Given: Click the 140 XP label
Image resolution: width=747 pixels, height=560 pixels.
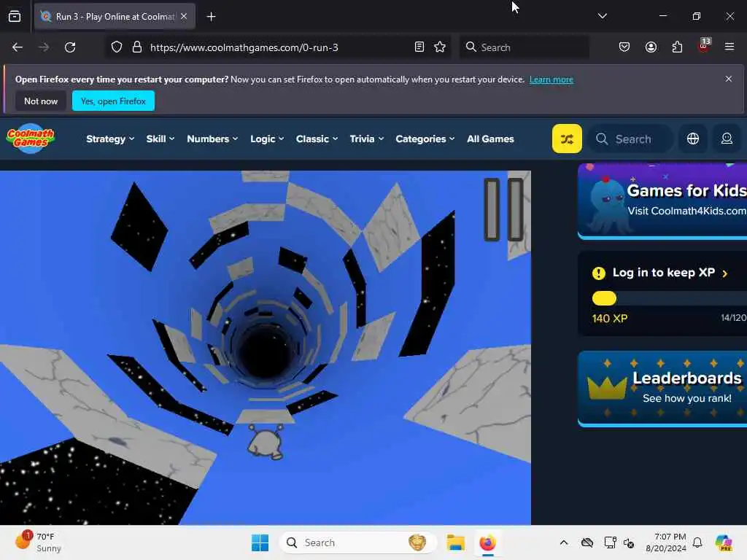Looking at the screenshot, I should (x=609, y=319).
